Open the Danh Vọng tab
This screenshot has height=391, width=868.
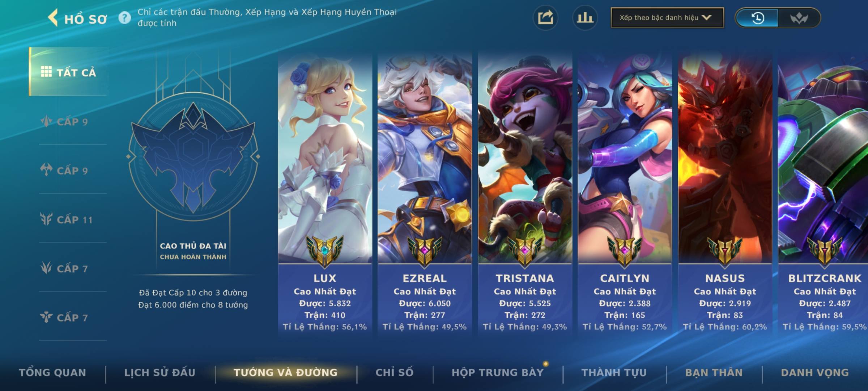click(x=815, y=373)
